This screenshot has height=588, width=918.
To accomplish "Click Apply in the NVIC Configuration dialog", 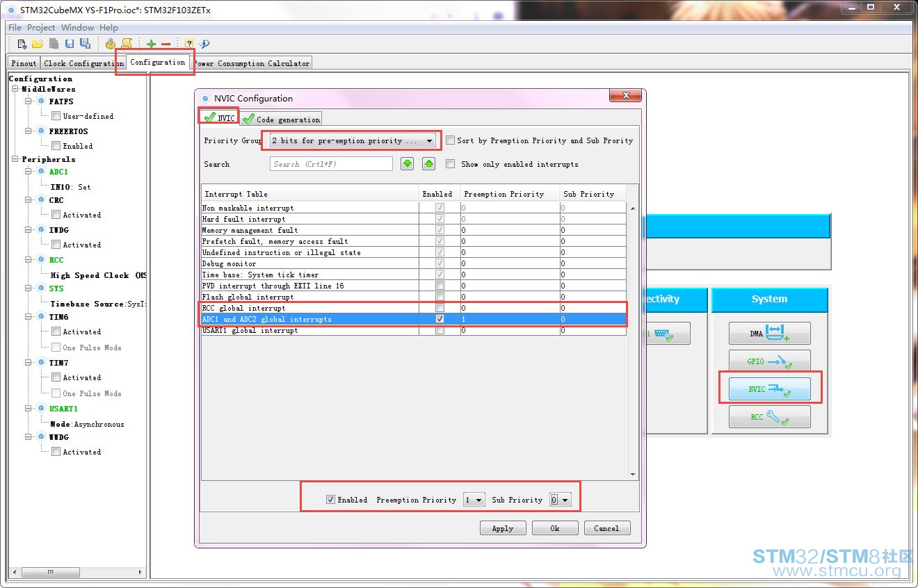I will coord(503,528).
